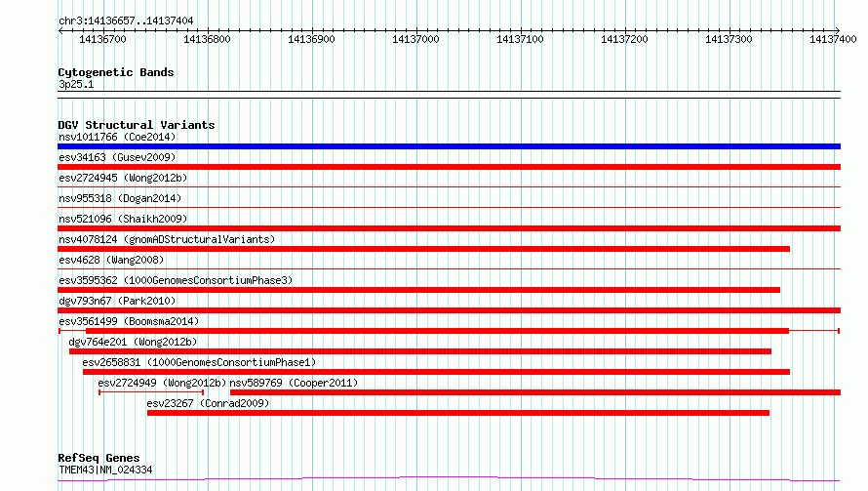Click the TMEM43|NM_024334 gene label
The height and width of the screenshot is (491, 868).
(x=105, y=470)
